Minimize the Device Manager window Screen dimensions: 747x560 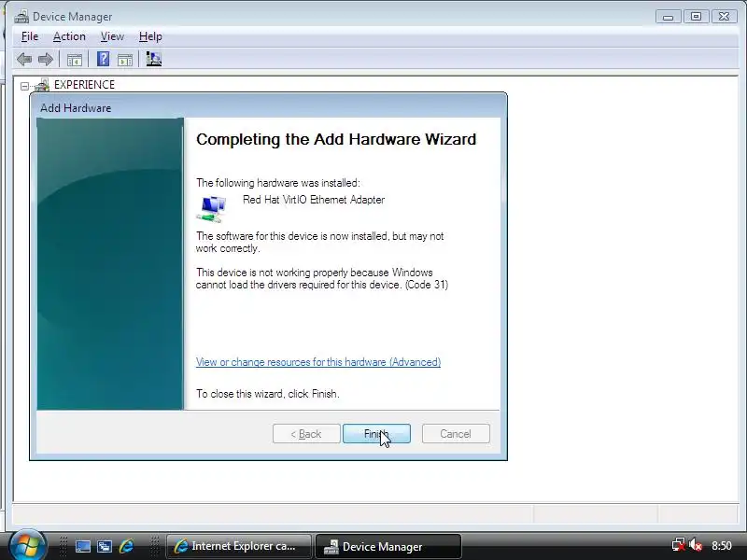[668, 17]
